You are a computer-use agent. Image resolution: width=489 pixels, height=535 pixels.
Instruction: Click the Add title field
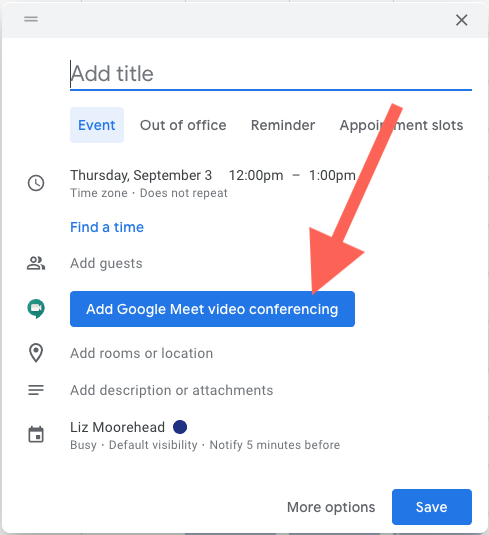coord(271,74)
